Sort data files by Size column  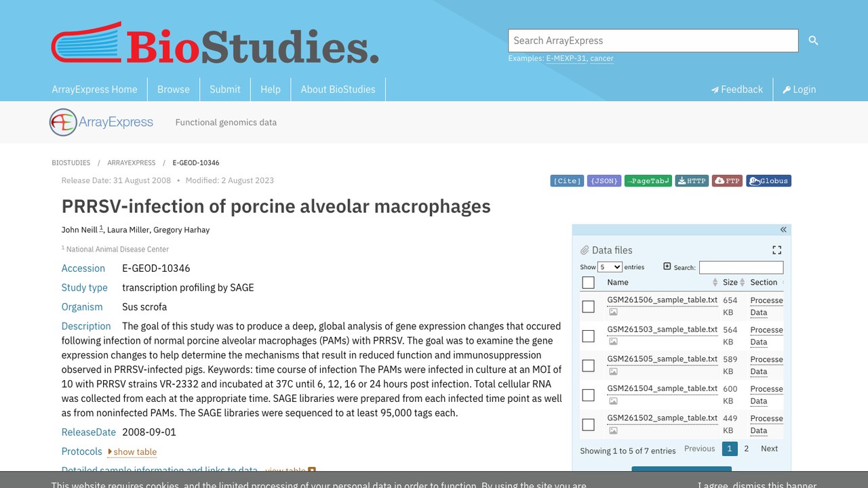(x=733, y=283)
